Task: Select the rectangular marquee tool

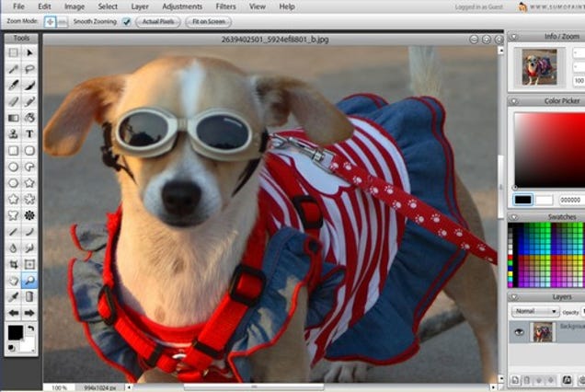Action: coord(13,52)
